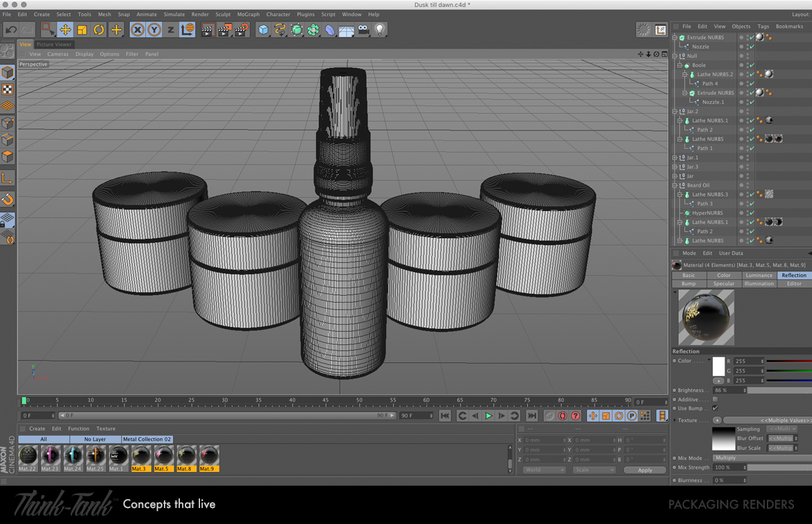The height and width of the screenshot is (524, 812).
Task: Toggle the Use Bump checkbox
Action: tap(715, 409)
